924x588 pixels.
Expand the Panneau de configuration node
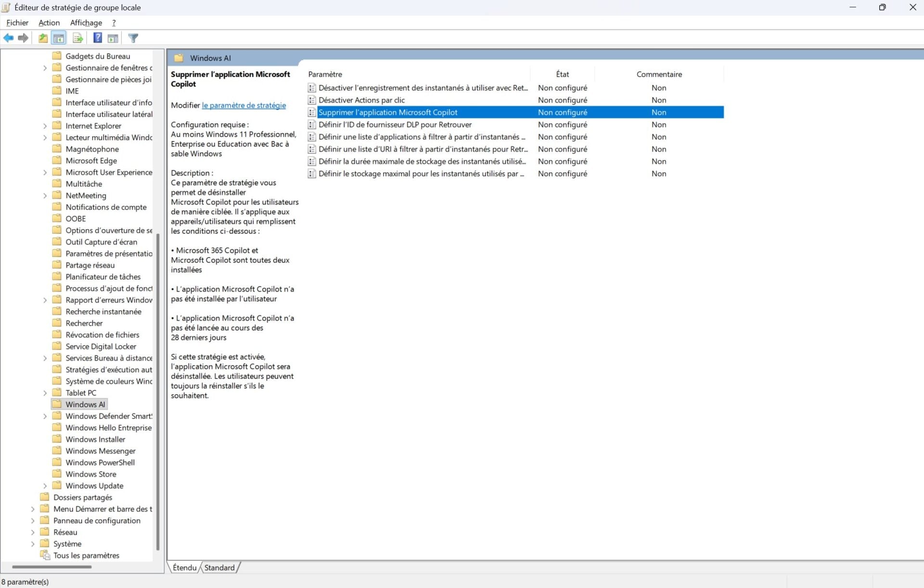[x=33, y=521]
